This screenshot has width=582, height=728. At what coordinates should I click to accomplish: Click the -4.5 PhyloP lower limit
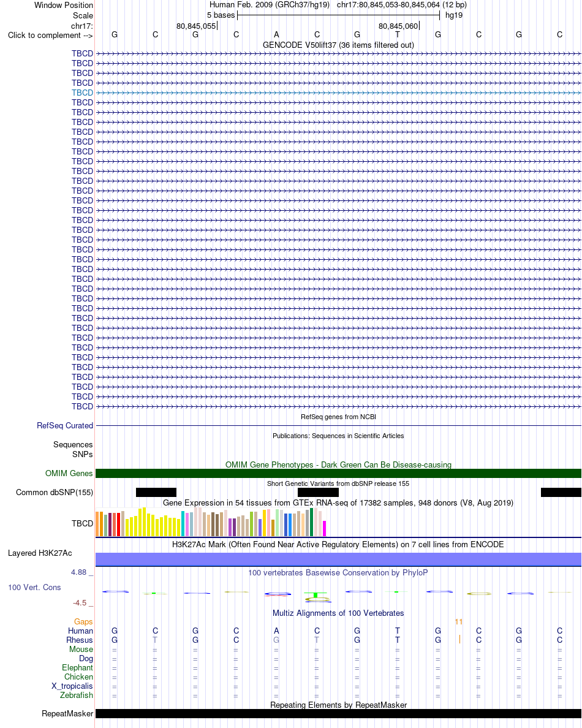click(80, 602)
